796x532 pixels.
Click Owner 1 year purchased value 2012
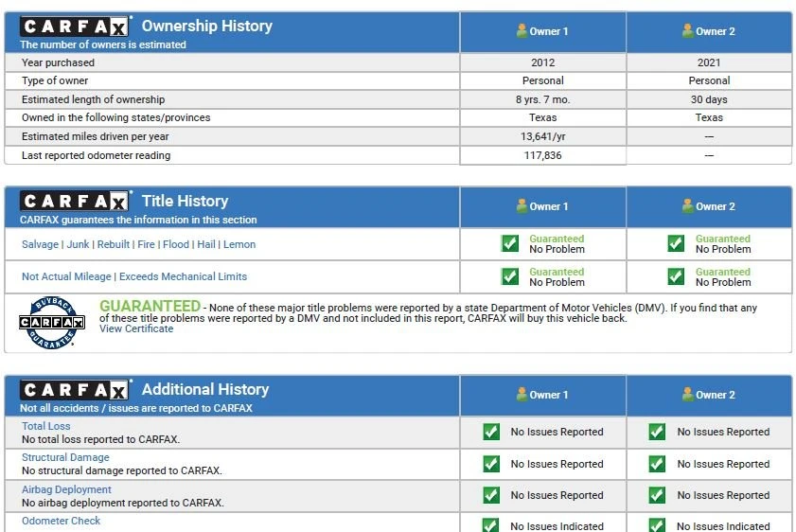click(x=543, y=62)
